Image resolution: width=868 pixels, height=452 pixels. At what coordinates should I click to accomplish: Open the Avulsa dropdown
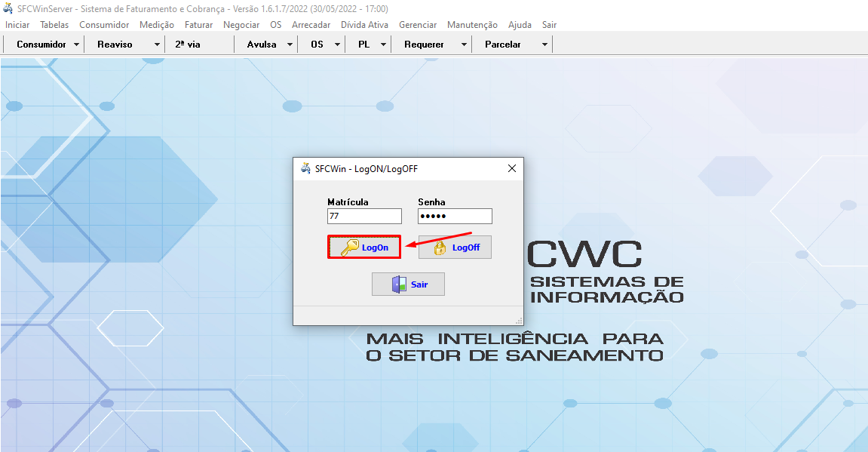(x=291, y=44)
